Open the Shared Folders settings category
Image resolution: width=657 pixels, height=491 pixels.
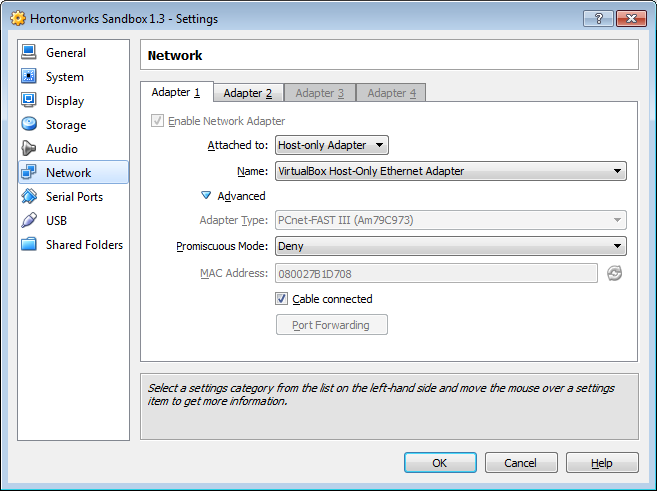pos(73,244)
